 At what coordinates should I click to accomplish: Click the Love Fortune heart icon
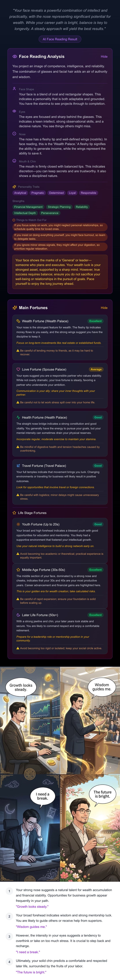[x=18, y=369]
